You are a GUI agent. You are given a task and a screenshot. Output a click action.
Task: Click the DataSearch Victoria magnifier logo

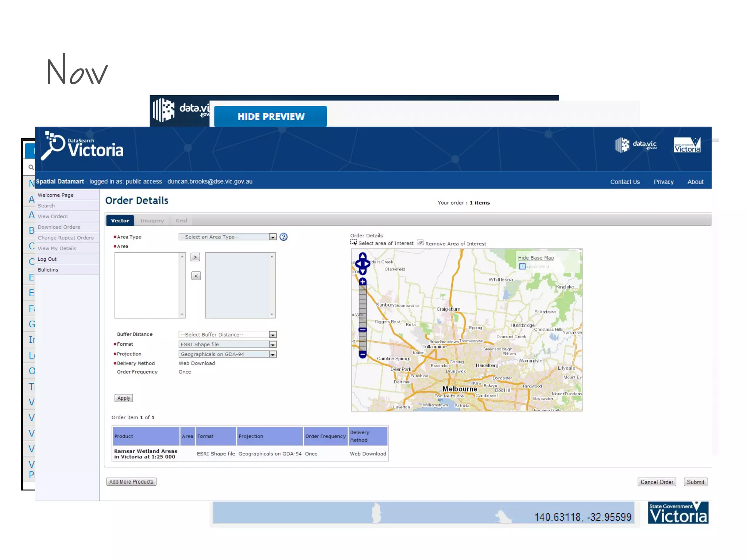point(55,145)
